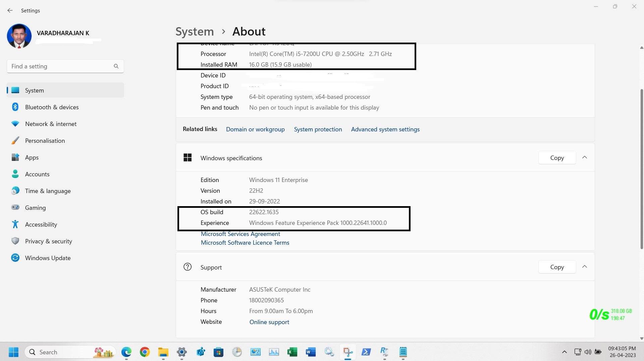644x361 pixels.
Task: Launch Word from the taskbar
Action: (311, 352)
